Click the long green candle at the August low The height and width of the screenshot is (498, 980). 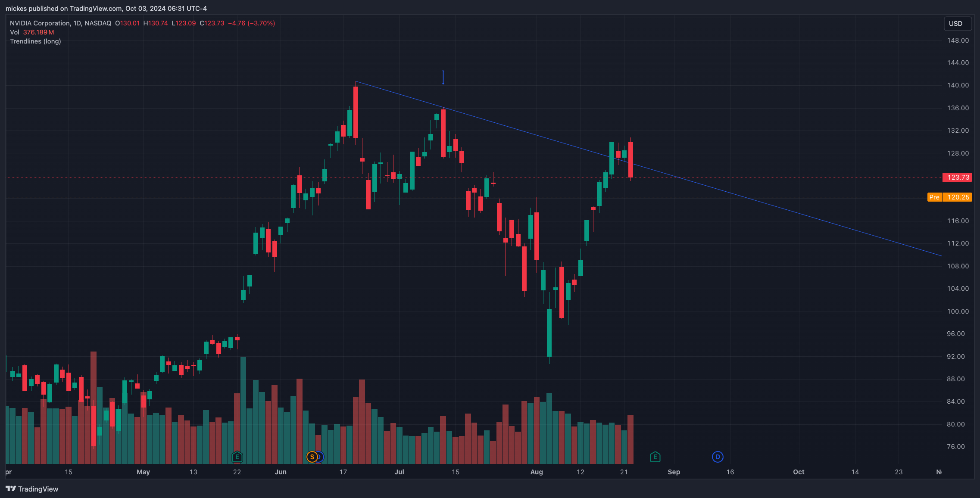tap(549, 333)
